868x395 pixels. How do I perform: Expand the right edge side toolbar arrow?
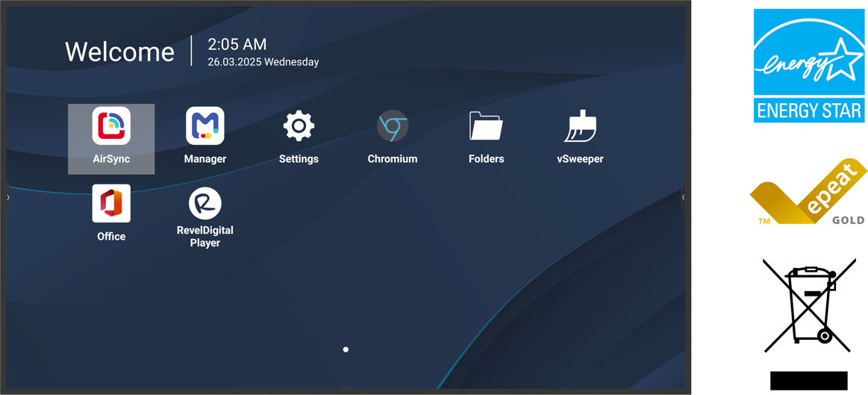[x=683, y=198]
